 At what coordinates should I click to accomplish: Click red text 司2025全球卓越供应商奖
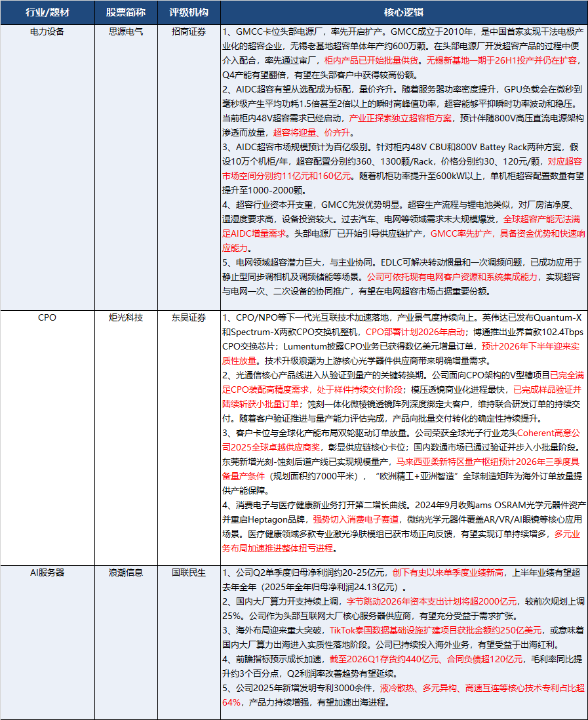[271, 447]
